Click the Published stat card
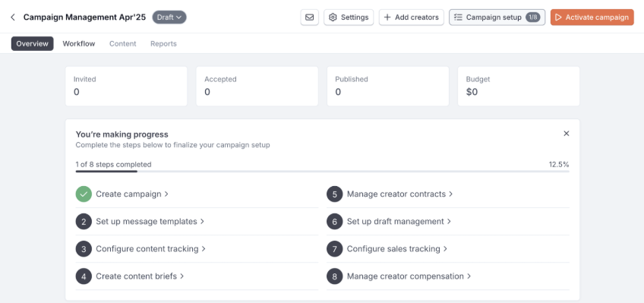This screenshot has width=644, height=303. (x=388, y=87)
